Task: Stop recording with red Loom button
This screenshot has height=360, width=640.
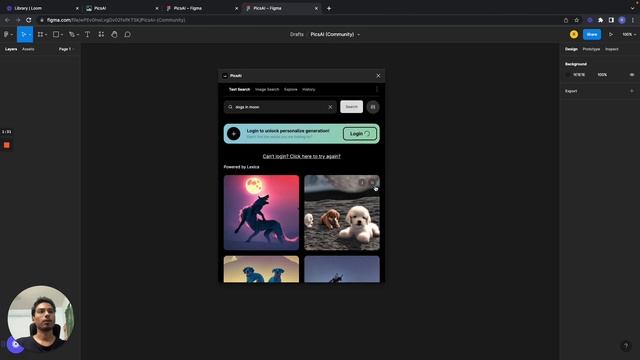Action: pos(7,145)
